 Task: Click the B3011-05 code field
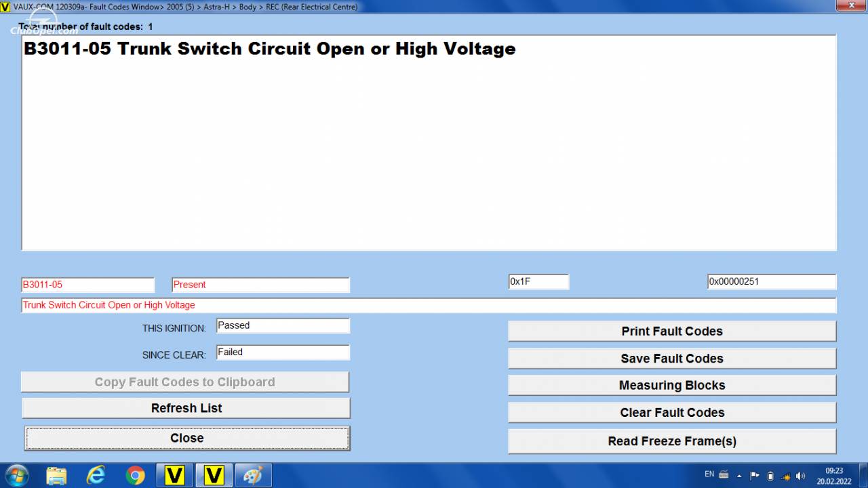[88, 285]
